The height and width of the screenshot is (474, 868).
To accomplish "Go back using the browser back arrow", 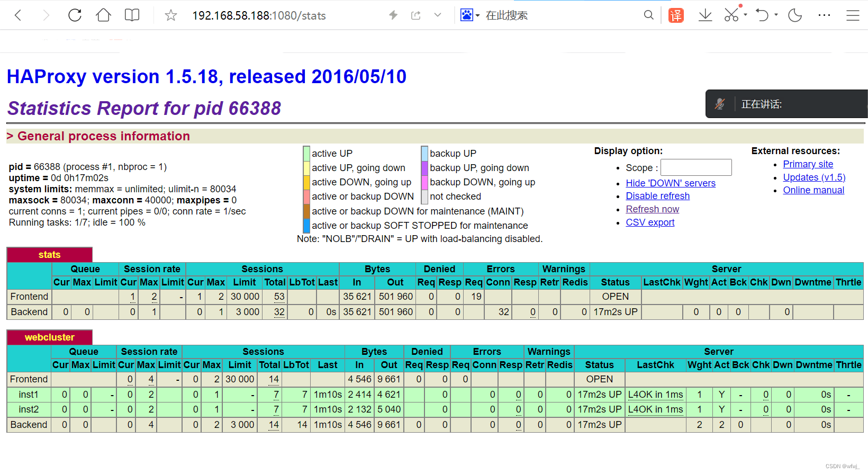I will point(18,15).
